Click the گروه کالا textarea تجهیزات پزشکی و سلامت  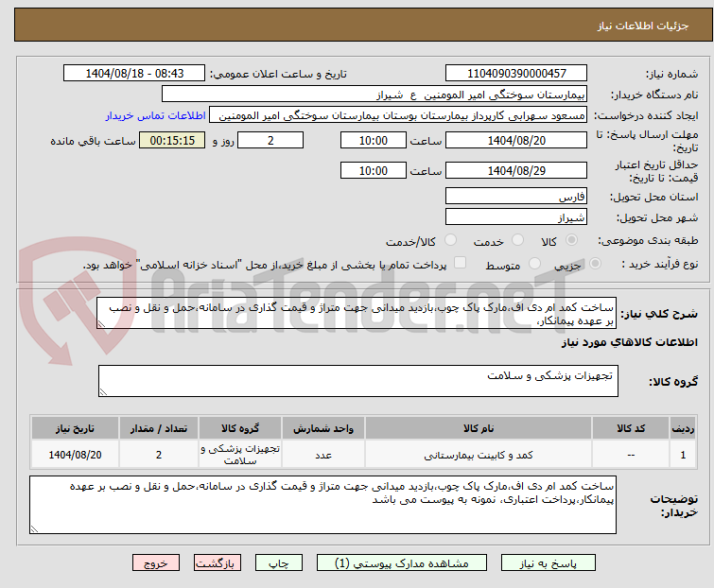coord(358,381)
